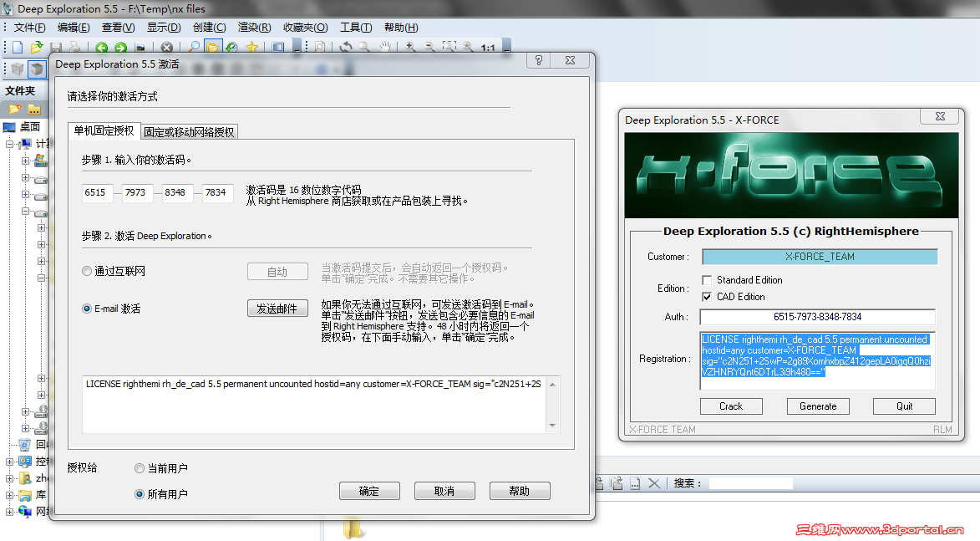
Task: Uncheck the CAD Edition checkbox
Action: 707,297
